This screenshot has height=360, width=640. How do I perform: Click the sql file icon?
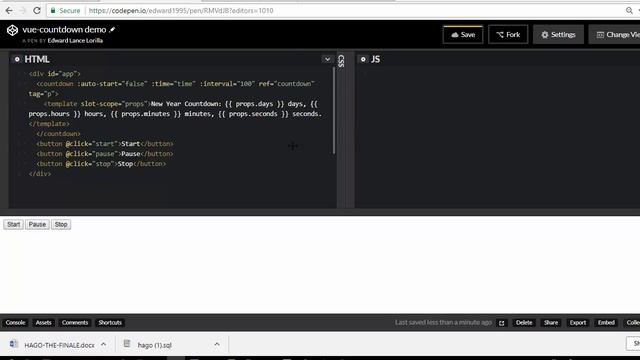(x=127, y=344)
